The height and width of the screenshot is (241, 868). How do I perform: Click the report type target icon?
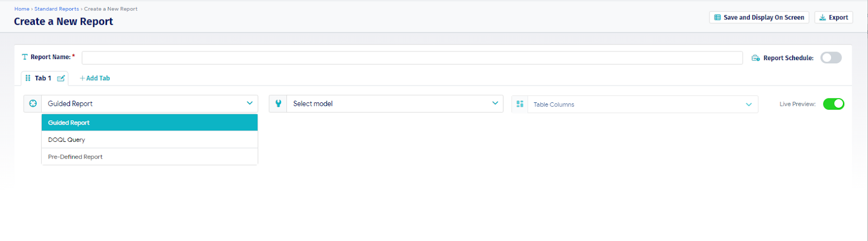[x=33, y=103]
